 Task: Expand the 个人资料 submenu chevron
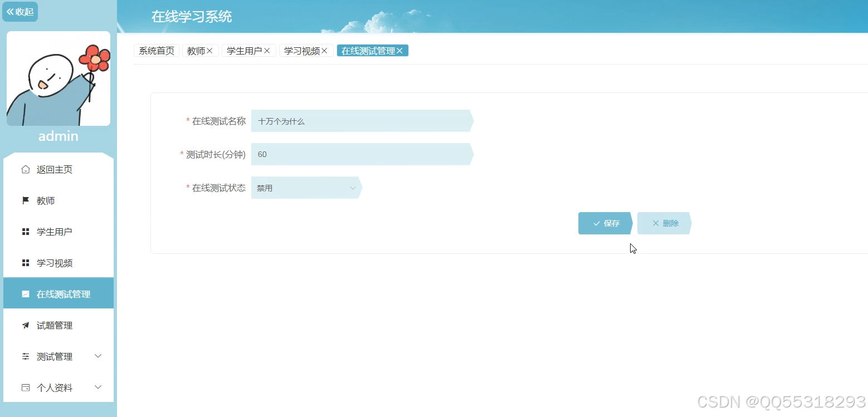pyautogui.click(x=98, y=387)
